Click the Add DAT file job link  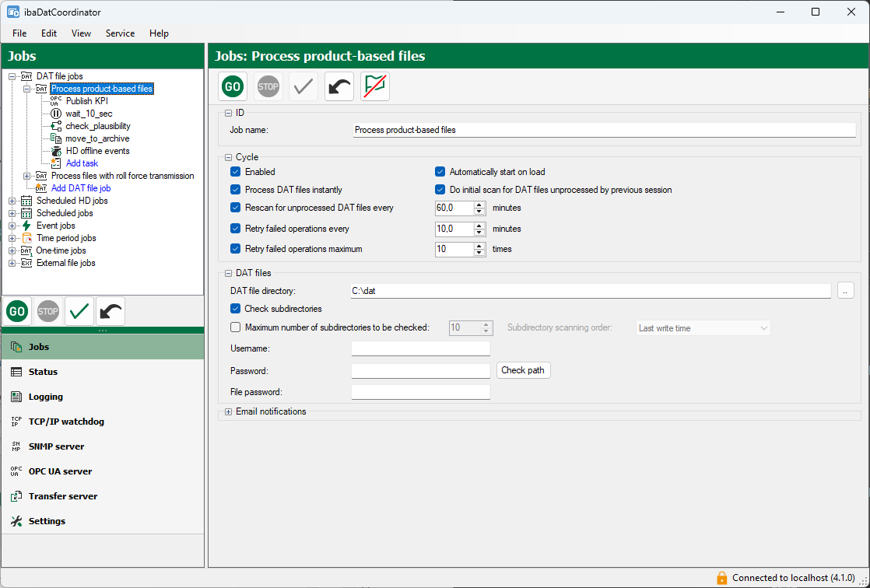tap(80, 188)
